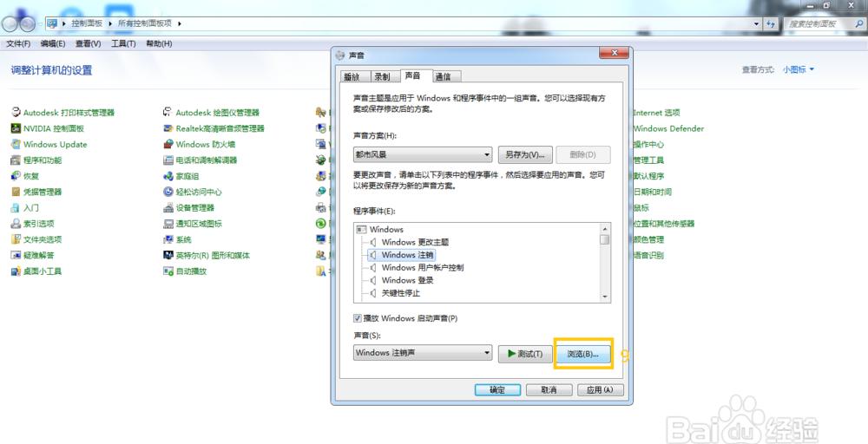Select Windows 用户帐户控制 event

pyautogui.click(x=423, y=268)
